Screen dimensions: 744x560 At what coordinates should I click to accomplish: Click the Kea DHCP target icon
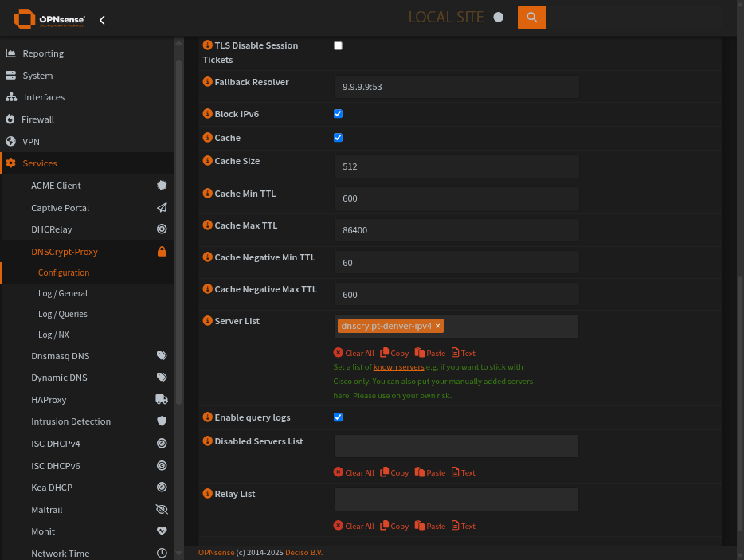tap(162, 487)
